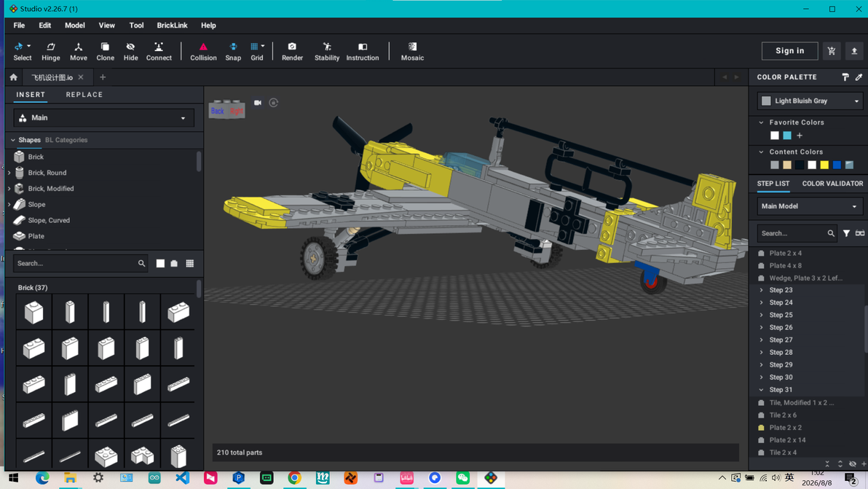Switch to BL Categories view
The width and height of the screenshot is (868, 489).
tap(66, 140)
